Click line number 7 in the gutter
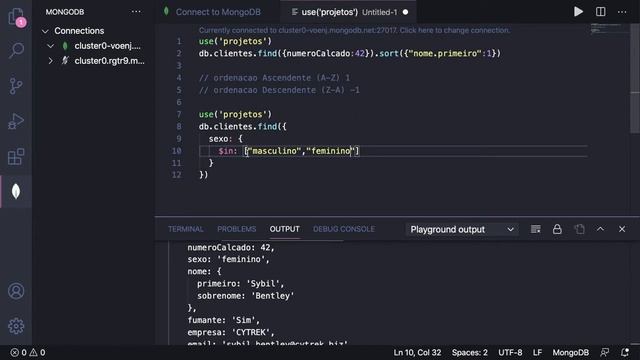The width and height of the screenshot is (640, 360). 179,114
